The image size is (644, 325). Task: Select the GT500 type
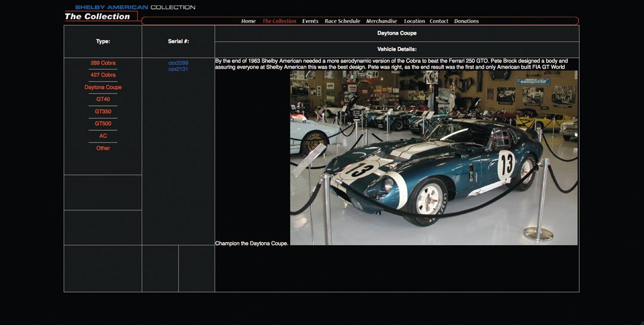(103, 123)
